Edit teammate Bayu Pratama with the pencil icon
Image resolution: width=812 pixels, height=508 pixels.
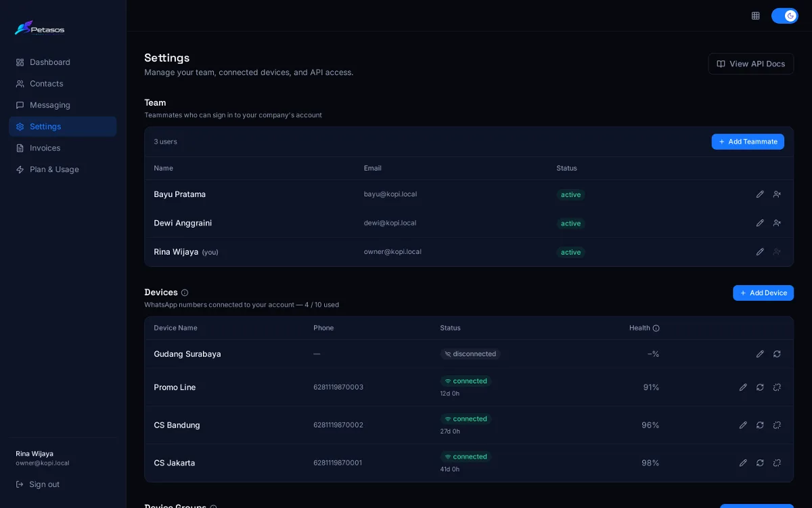(760, 194)
